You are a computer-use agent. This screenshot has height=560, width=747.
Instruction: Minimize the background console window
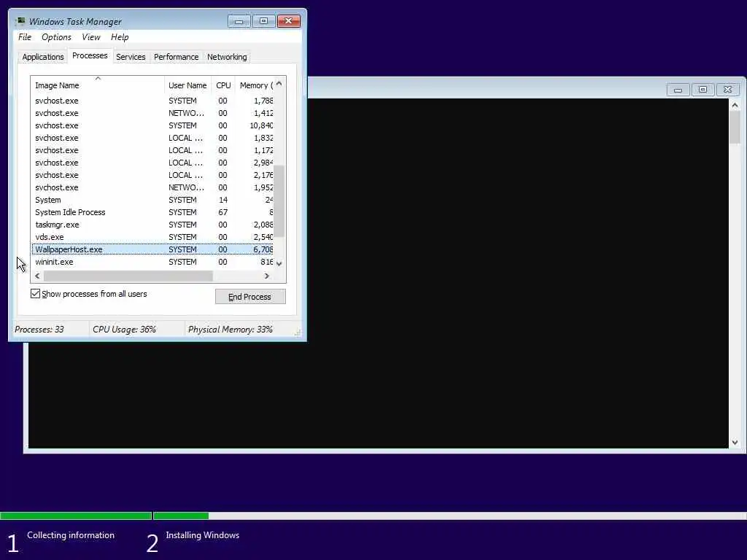(x=678, y=90)
